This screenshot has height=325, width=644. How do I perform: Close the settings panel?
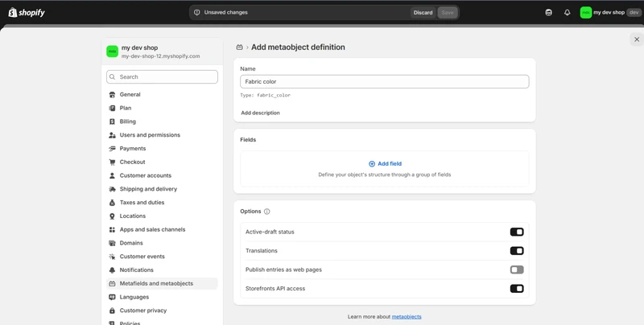[637, 39]
